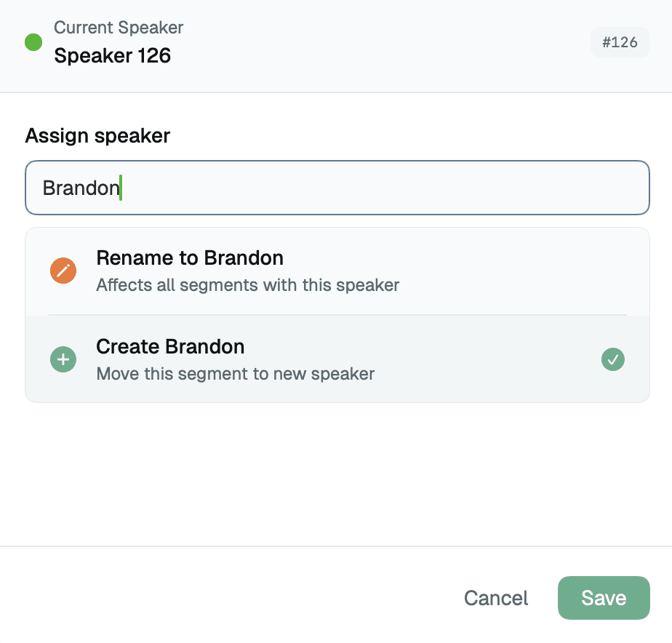Viewport: 672px width, 643px height.
Task: Click the #126 speaker badge
Action: (x=620, y=42)
